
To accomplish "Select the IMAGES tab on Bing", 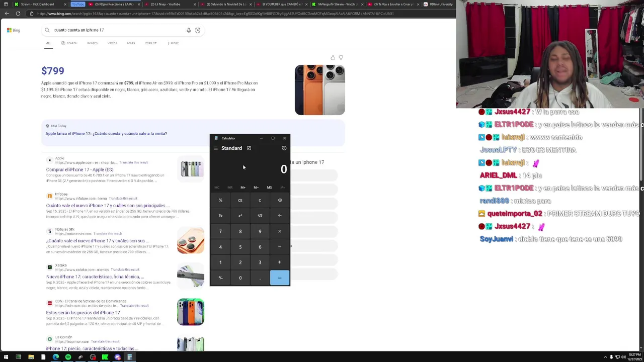I will [x=92, y=43].
